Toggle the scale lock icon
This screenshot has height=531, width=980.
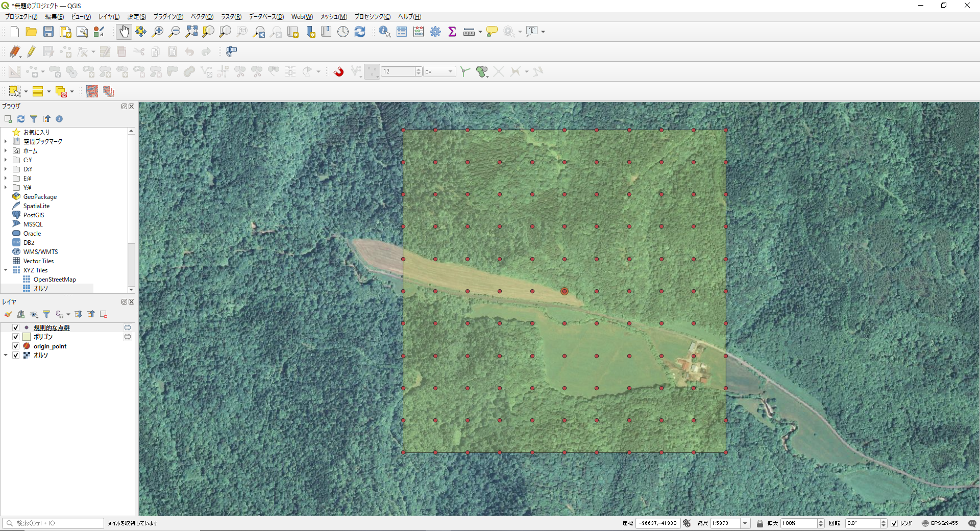click(760, 523)
